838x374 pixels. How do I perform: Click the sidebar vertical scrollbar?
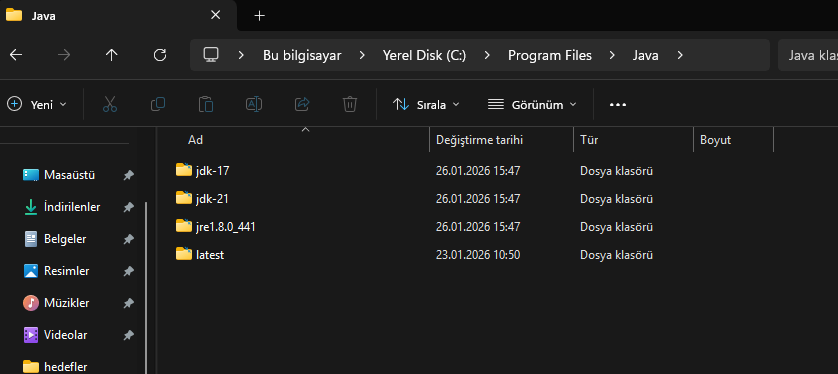(x=146, y=289)
